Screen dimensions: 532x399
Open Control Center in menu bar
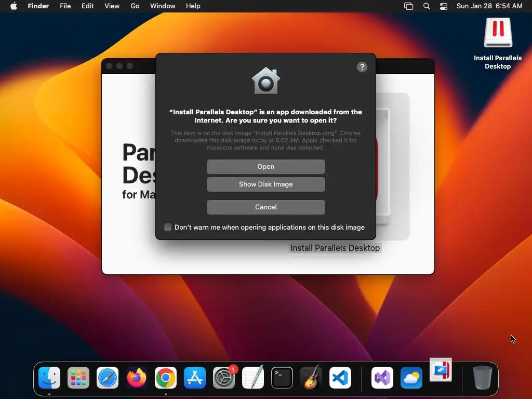tap(444, 6)
